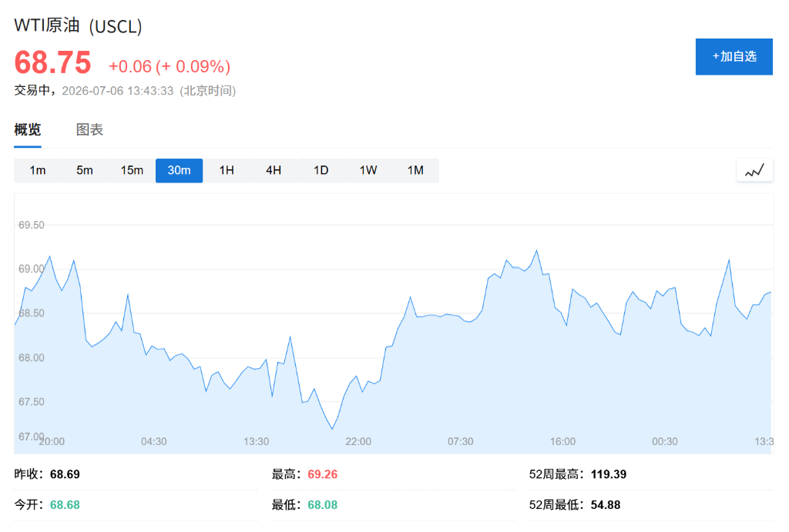Click the 69.50 y-axis label
Screen dimensions: 789x532
(31, 226)
